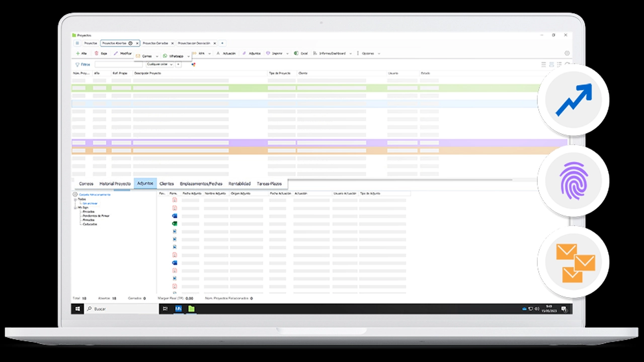Click the grid menu icon left of tabs
Screen dimensions: 644x362
coord(77,43)
